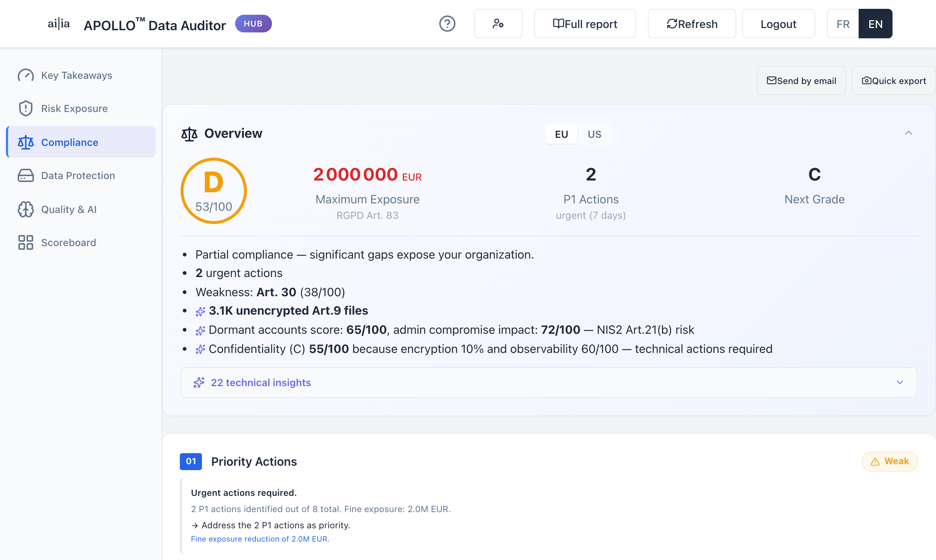Open the Full report

pos(584,24)
